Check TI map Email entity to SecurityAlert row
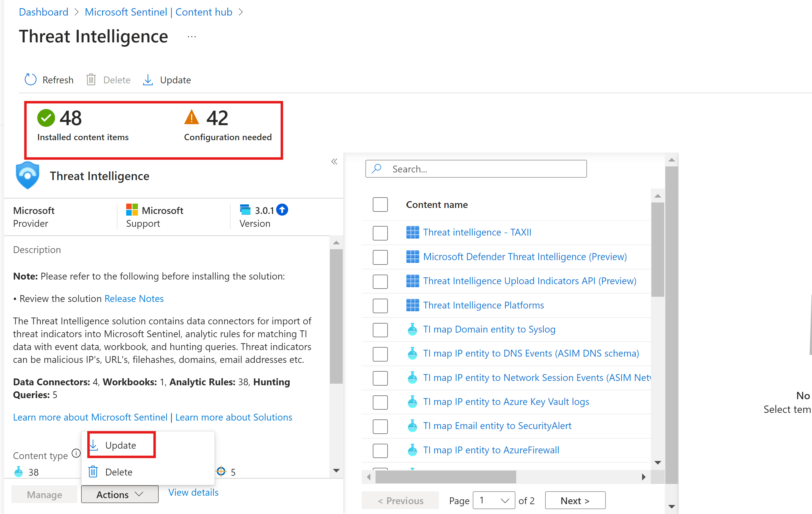Viewport: 812px width, 514px height. click(380, 427)
